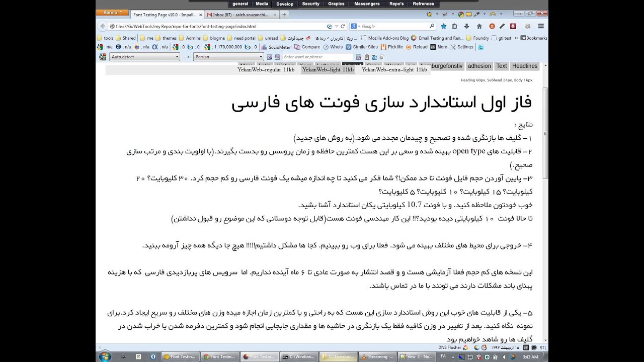Image resolution: width=644 pixels, height=362 pixels.
Task: Click the rainbow icon in title toolbar
Action: coord(493,15)
